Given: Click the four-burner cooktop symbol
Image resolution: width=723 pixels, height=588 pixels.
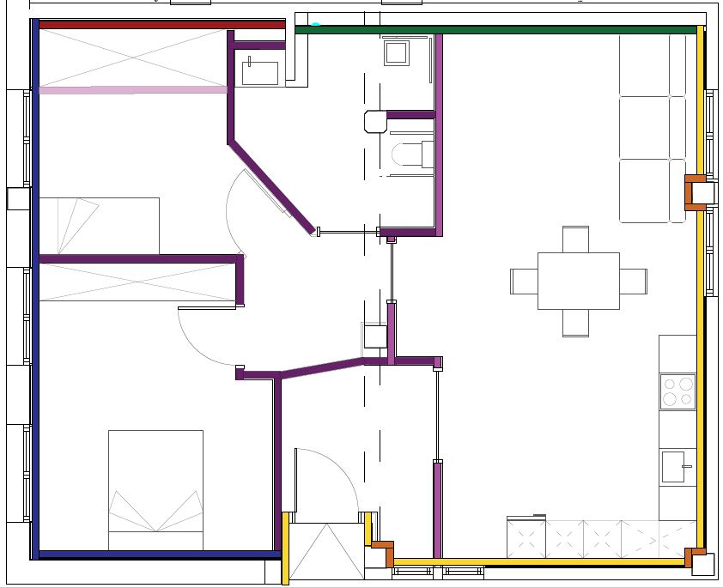Looking at the screenshot, I should [677, 391].
